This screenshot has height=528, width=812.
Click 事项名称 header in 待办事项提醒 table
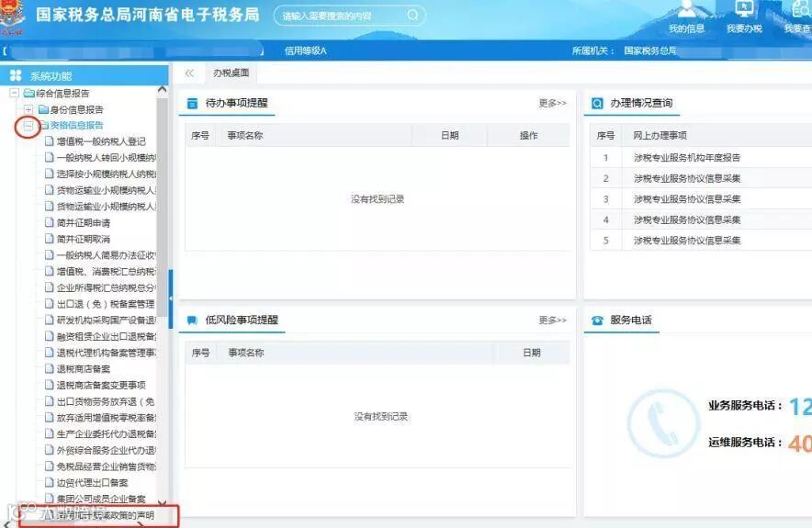click(x=245, y=135)
